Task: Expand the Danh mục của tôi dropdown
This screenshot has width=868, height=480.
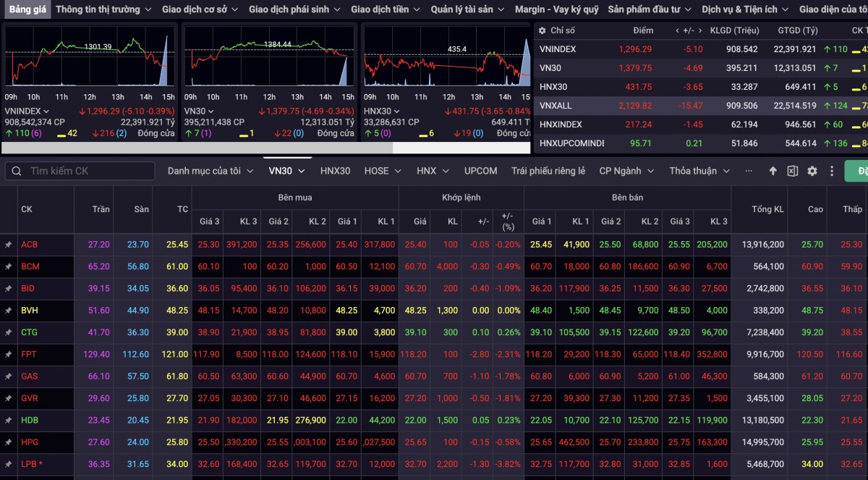Action: pos(210,171)
